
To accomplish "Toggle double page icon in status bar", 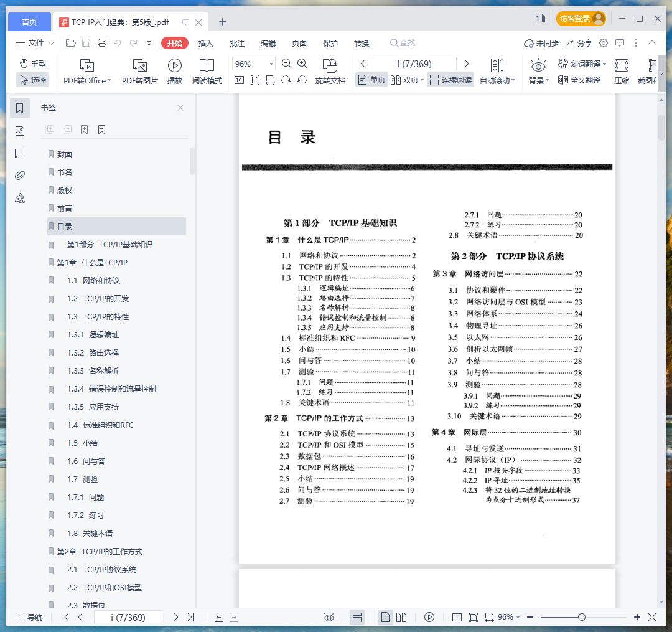I will point(401,617).
